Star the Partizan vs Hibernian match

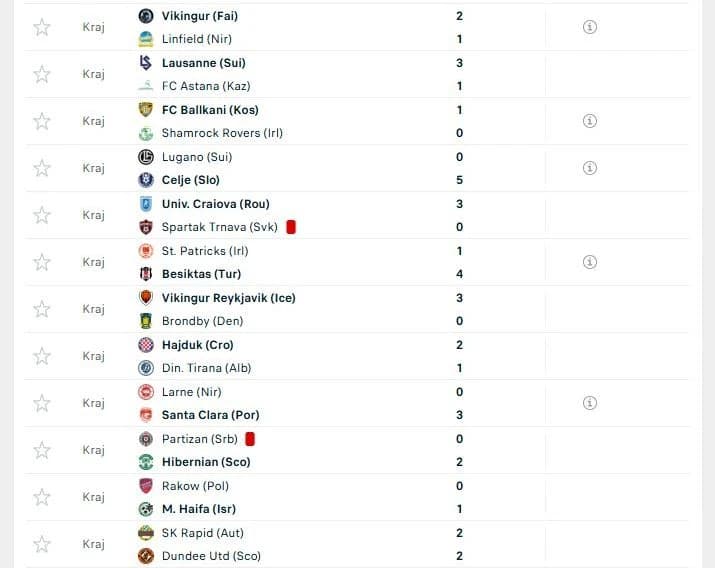(x=41, y=450)
